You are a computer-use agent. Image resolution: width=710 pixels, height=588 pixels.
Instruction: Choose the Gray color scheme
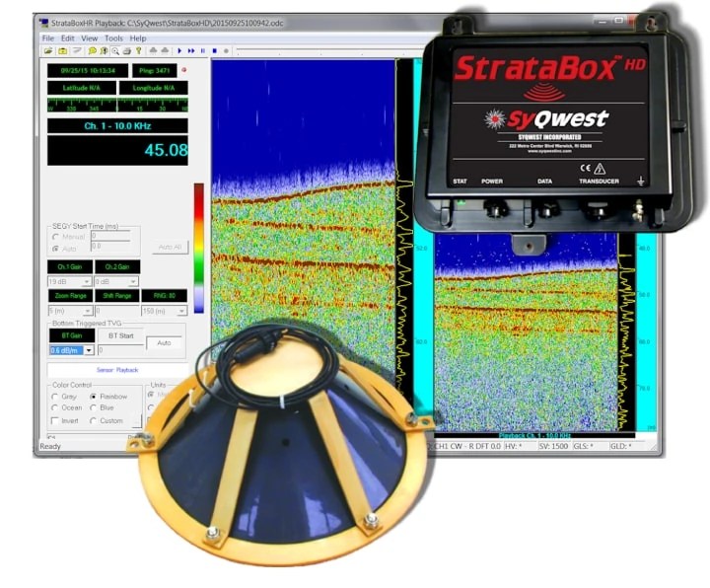tap(55, 397)
